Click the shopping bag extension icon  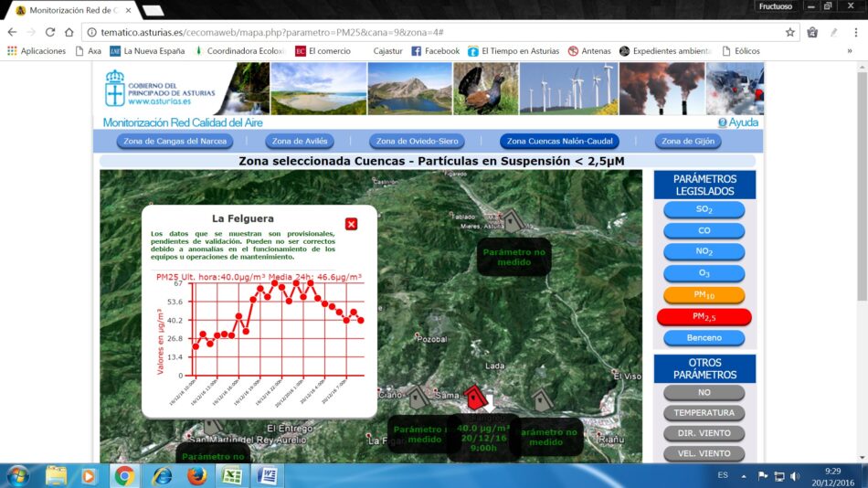click(812, 32)
